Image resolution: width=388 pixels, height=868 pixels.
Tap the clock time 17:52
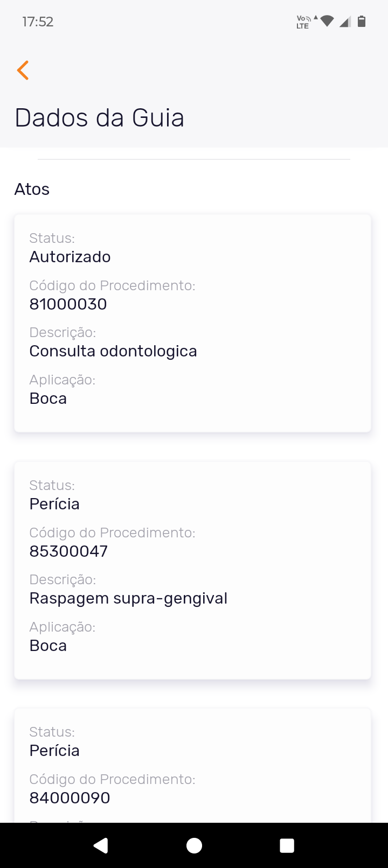point(38,22)
